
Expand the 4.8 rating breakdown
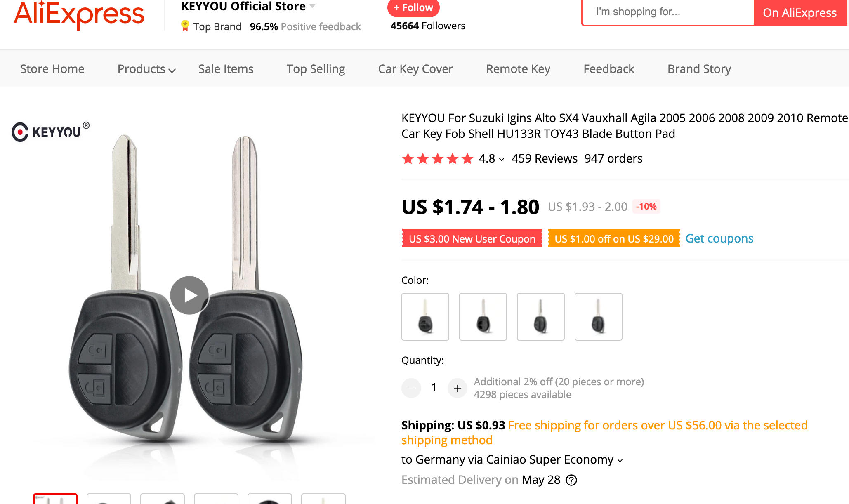[492, 159]
